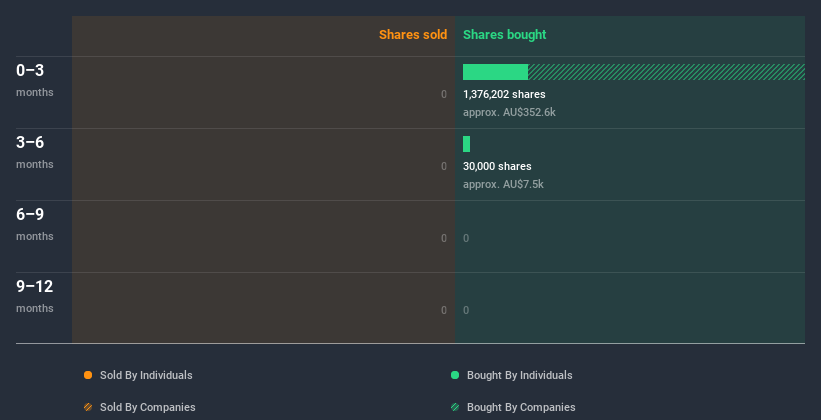Click shares sold zero for 3–6 months
Screen dimensions: 821x420
pyautogui.click(x=444, y=166)
